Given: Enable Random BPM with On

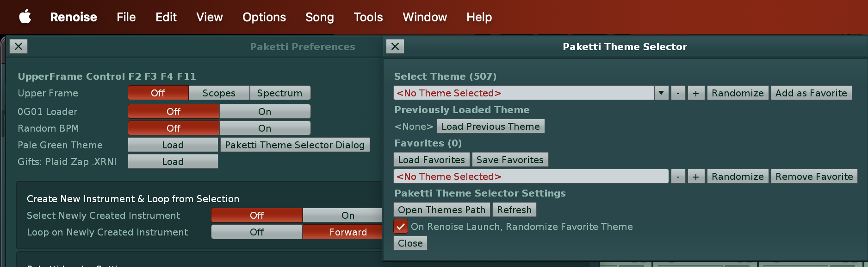Looking at the screenshot, I should [x=265, y=128].
